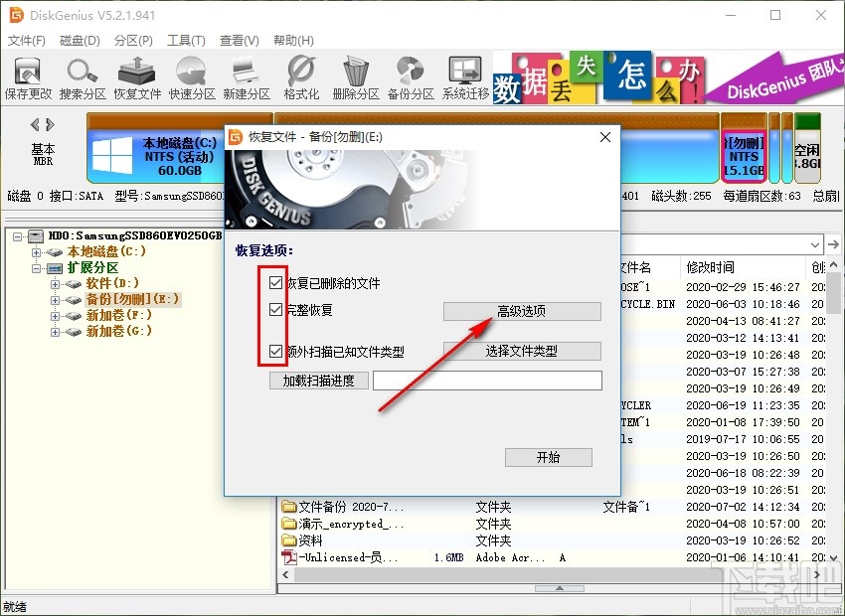Image resolution: width=845 pixels, height=616 pixels.
Task: Click the 选择文件类型 button
Action: (x=522, y=351)
